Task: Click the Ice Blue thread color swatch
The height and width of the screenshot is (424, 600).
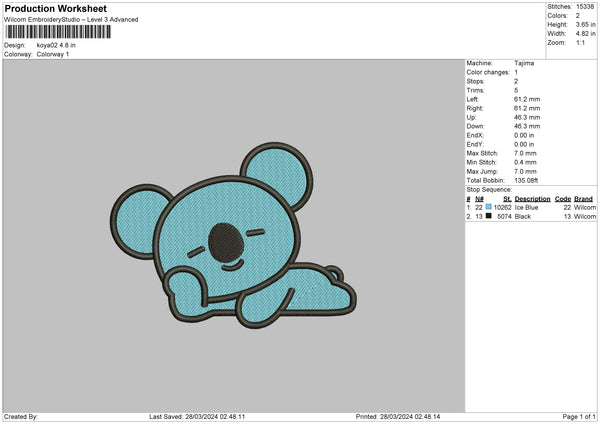Action: (x=489, y=207)
